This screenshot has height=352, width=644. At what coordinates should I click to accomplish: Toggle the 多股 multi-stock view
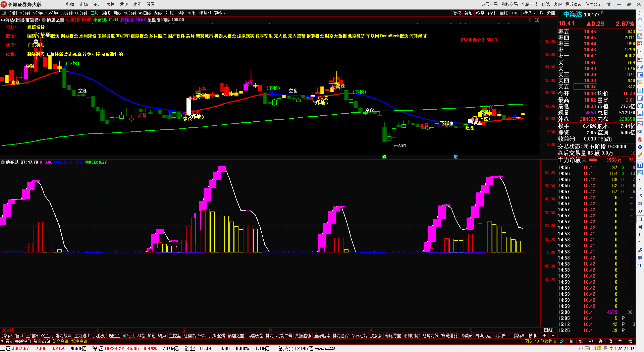click(480, 13)
